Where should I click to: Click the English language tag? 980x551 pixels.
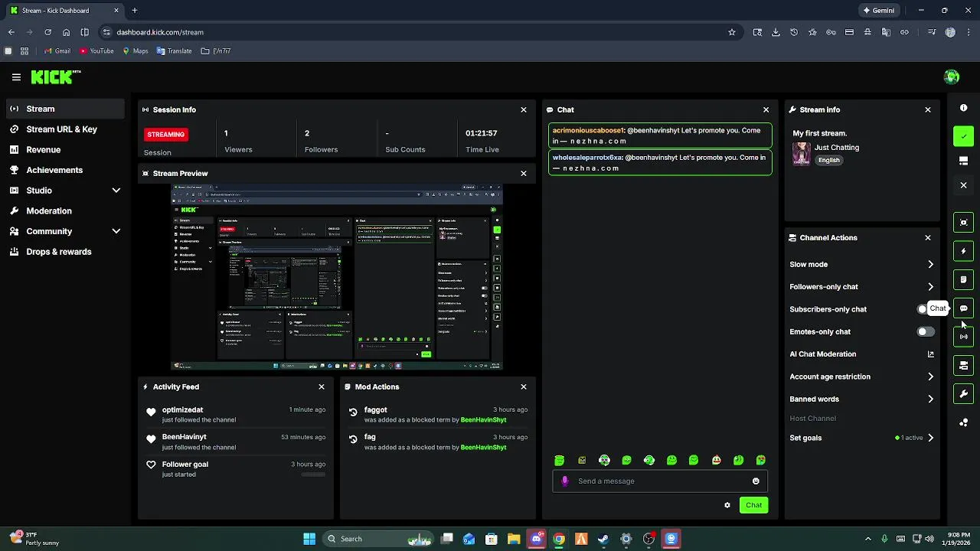tap(829, 160)
